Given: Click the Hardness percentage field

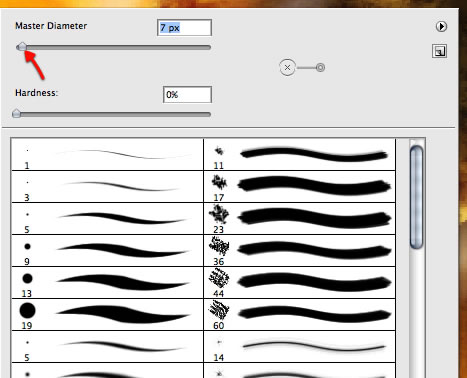Looking at the screenshot, I should [x=187, y=95].
